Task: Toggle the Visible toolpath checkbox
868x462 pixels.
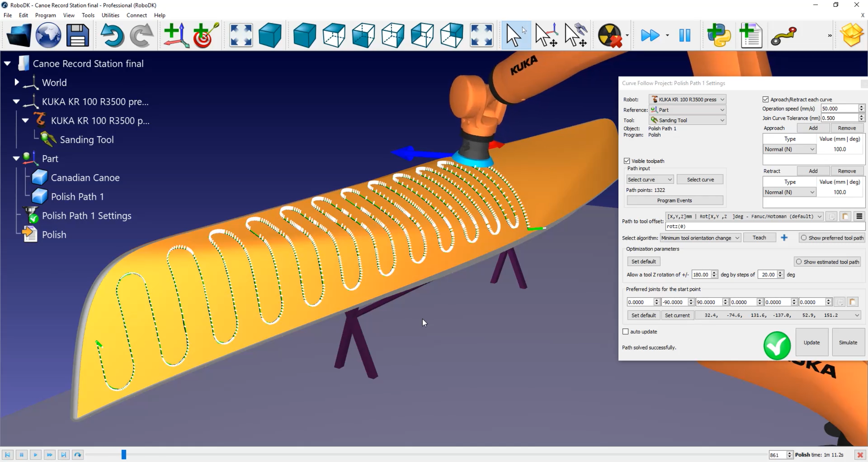Action: tap(627, 161)
